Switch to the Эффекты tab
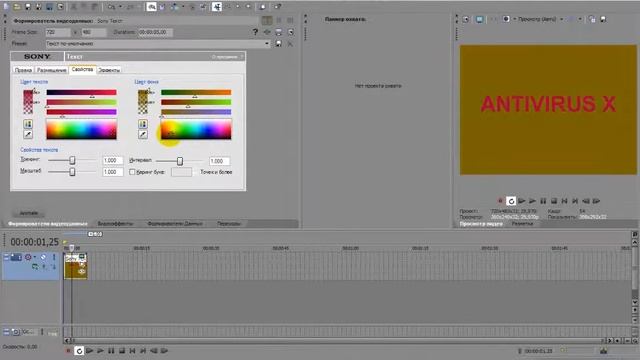This screenshot has width=640, height=360. (x=109, y=70)
